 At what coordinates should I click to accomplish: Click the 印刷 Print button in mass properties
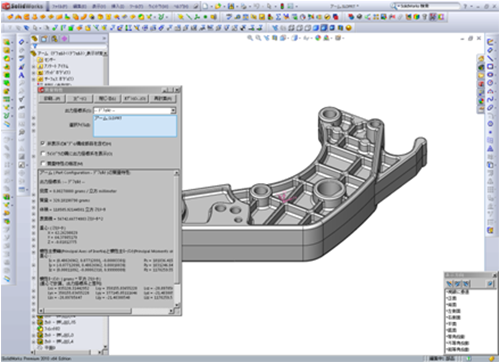point(52,98)
